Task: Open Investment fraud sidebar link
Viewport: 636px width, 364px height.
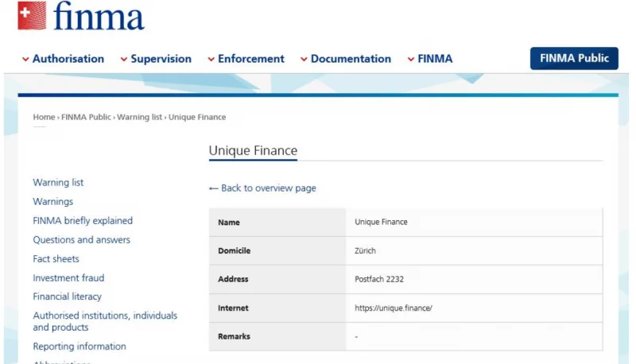Action: (68, 277)
